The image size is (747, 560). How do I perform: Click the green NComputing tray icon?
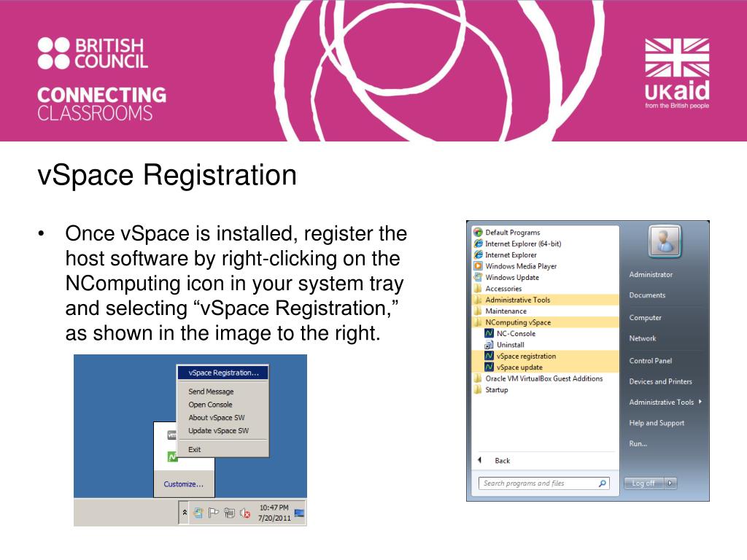(172, 456)
